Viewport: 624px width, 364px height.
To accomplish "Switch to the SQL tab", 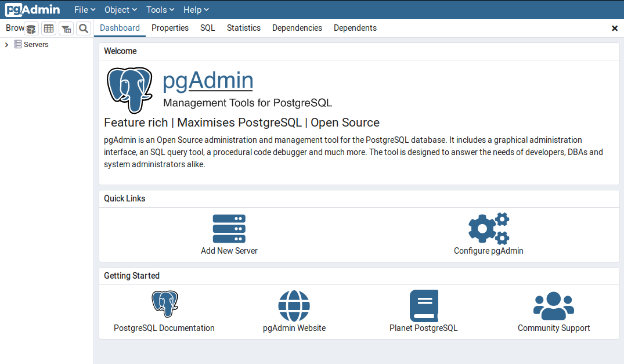I will coord(207,28).
